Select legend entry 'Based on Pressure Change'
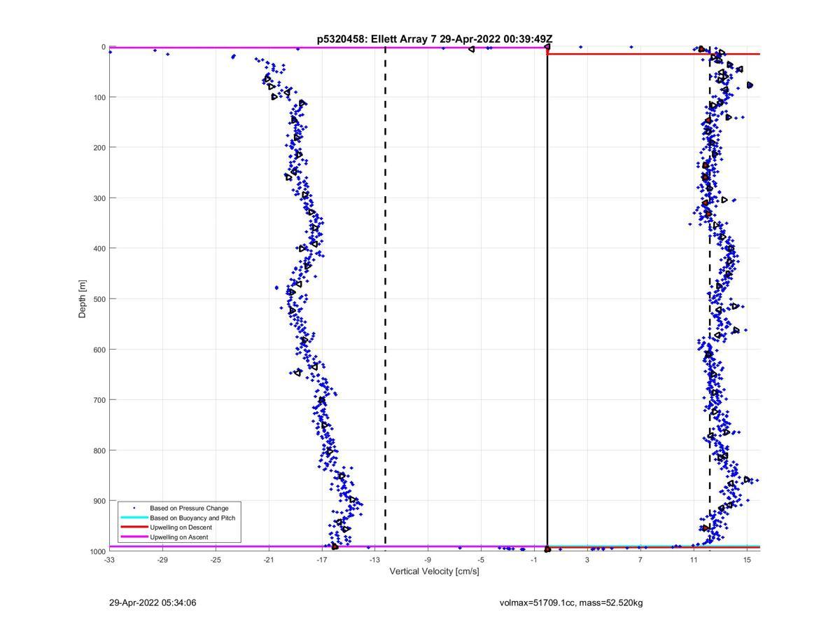 click(189, 508)
